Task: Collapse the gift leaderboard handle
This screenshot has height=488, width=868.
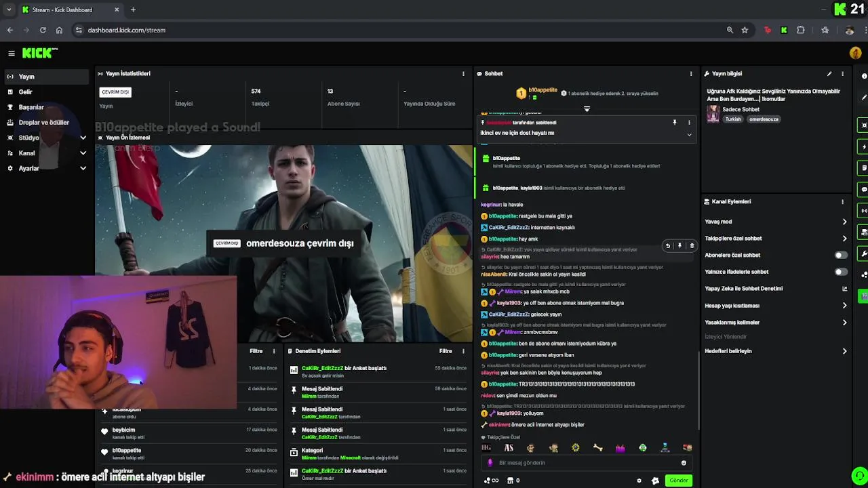Action: click(x=587, y=108)
